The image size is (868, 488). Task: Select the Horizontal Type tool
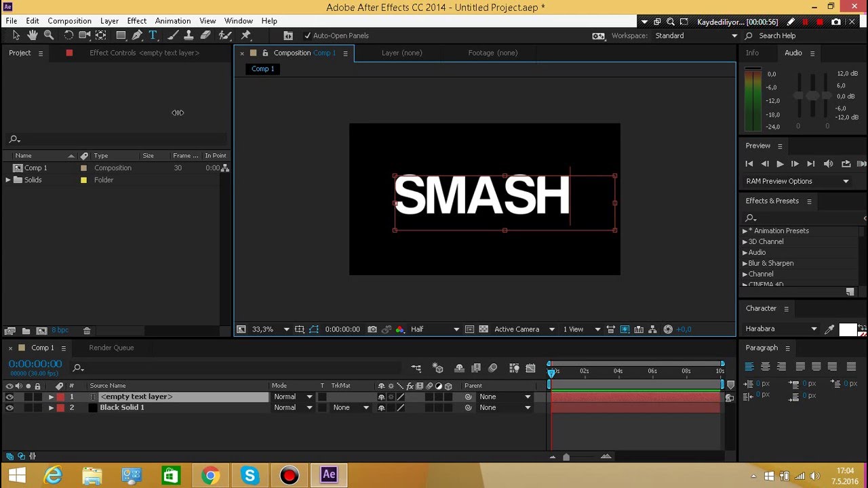pos(153,35)
